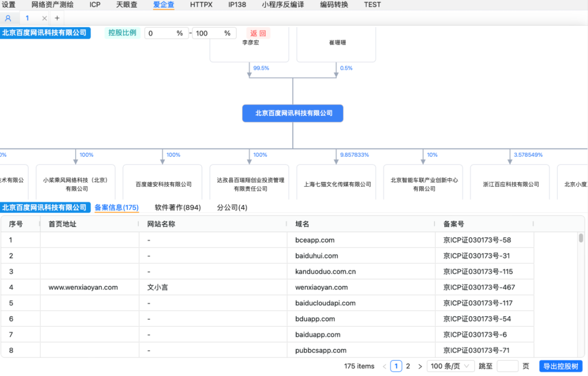
Task: Click the 跳至 page number input field
Action: tap(507, 366)
